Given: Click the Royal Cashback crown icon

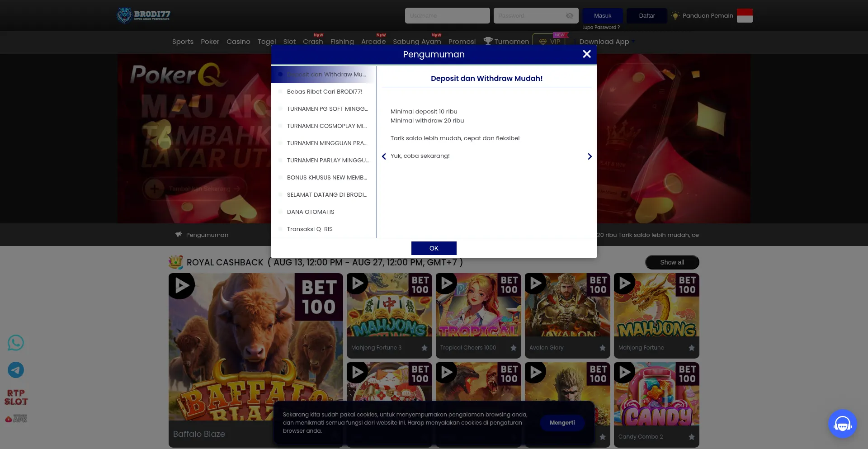Looking at the screenshot, I should tap(176, 262).
